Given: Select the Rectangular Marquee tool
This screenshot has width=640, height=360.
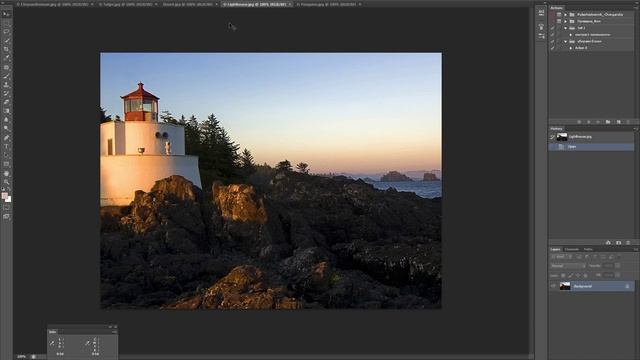Looking at the screenshot, I should 6,23.
